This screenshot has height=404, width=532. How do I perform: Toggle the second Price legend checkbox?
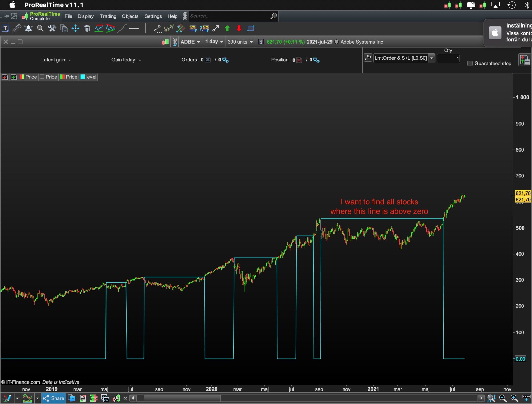coord(42,77)
